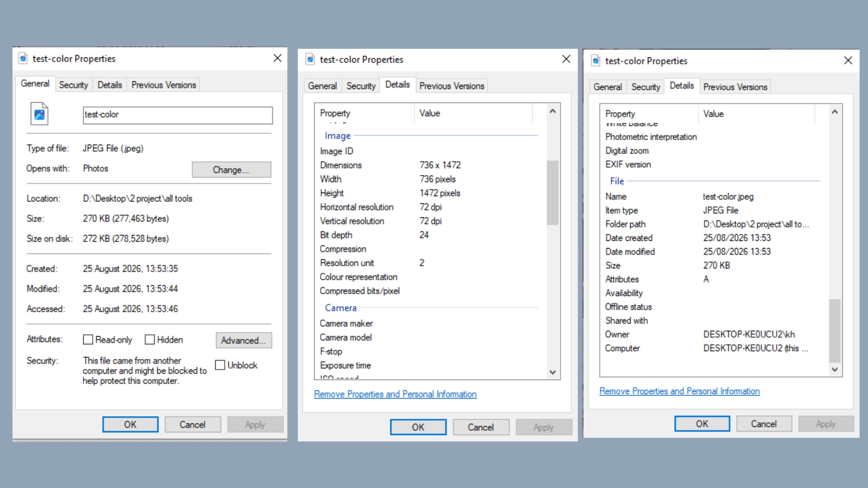Click Cancel in the middle Properties window
This screenshot has height=488, width=868.
481,427
